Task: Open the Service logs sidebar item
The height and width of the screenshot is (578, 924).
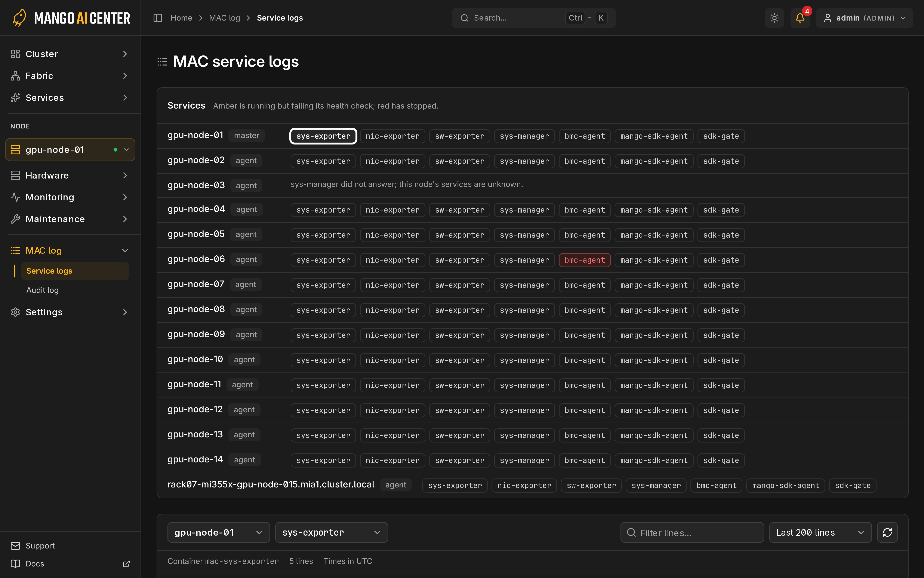Action: [75, 271]
